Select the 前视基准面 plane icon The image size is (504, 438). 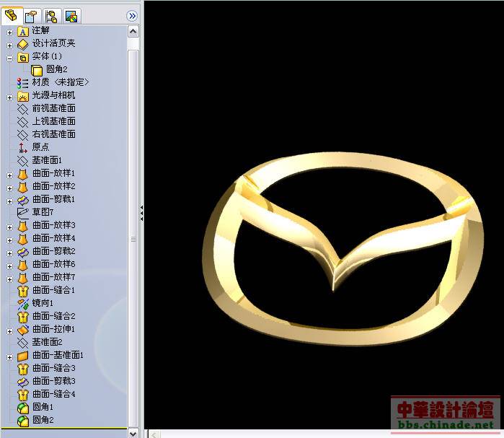pos(23,109)
